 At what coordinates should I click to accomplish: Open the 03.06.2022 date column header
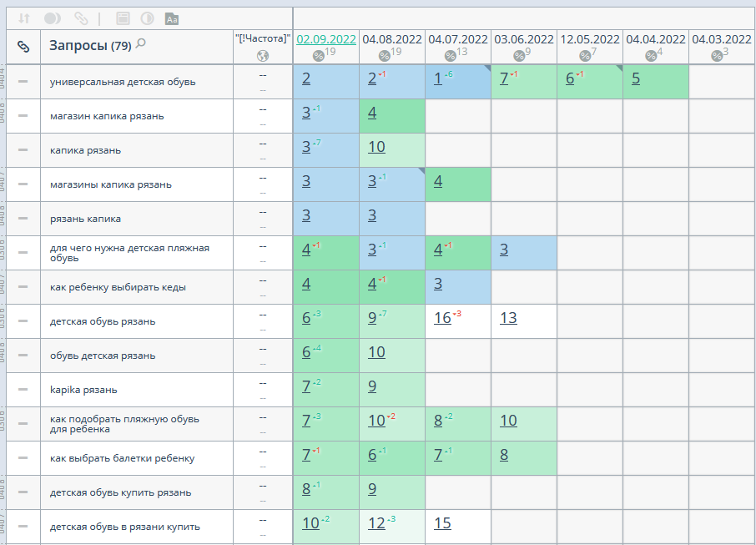click(x=524, y=39)
